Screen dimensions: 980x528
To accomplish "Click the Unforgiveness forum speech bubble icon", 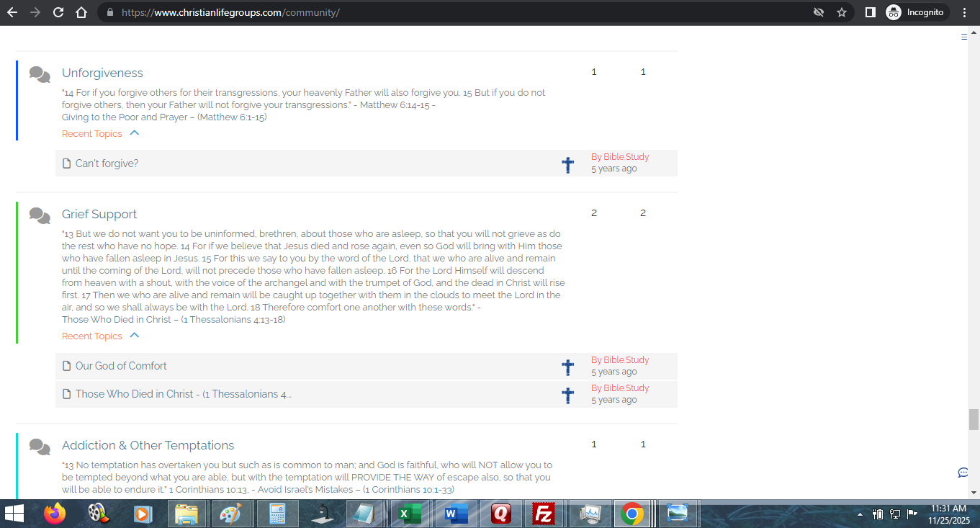I will (40, 74).
